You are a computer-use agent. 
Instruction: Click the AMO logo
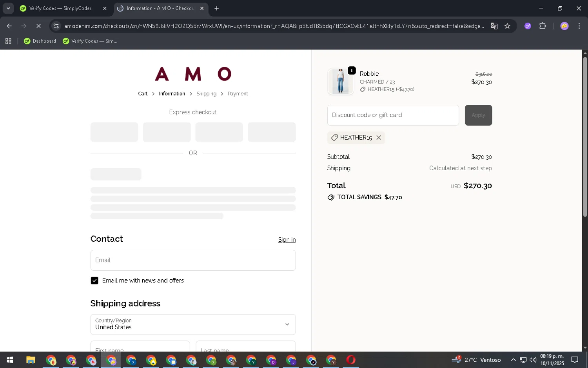coord(193,74)
